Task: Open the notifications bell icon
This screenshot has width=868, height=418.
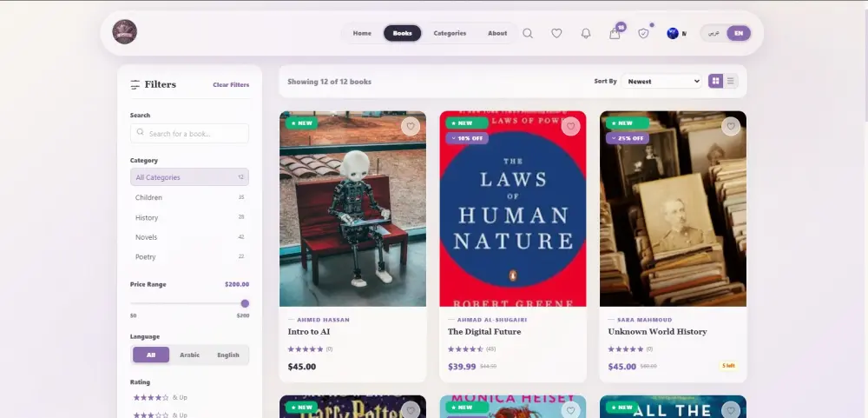Action: [586, 33]
